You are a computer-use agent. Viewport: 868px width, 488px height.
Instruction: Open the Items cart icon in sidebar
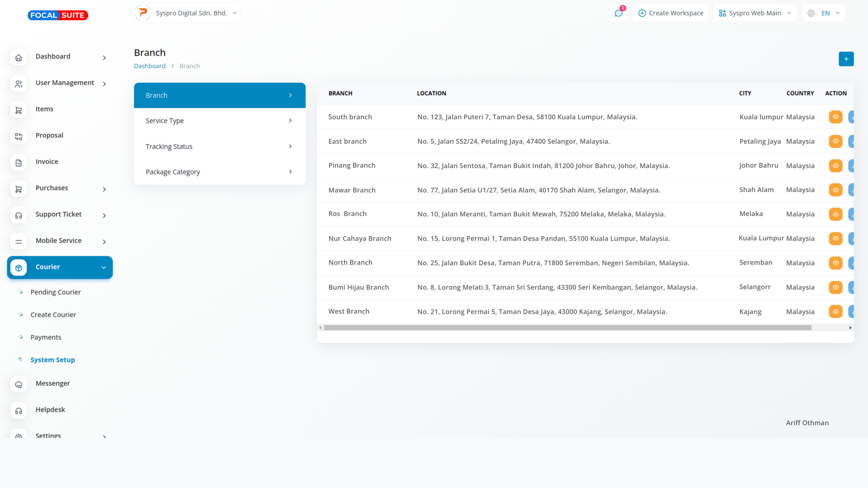point(19,110)
